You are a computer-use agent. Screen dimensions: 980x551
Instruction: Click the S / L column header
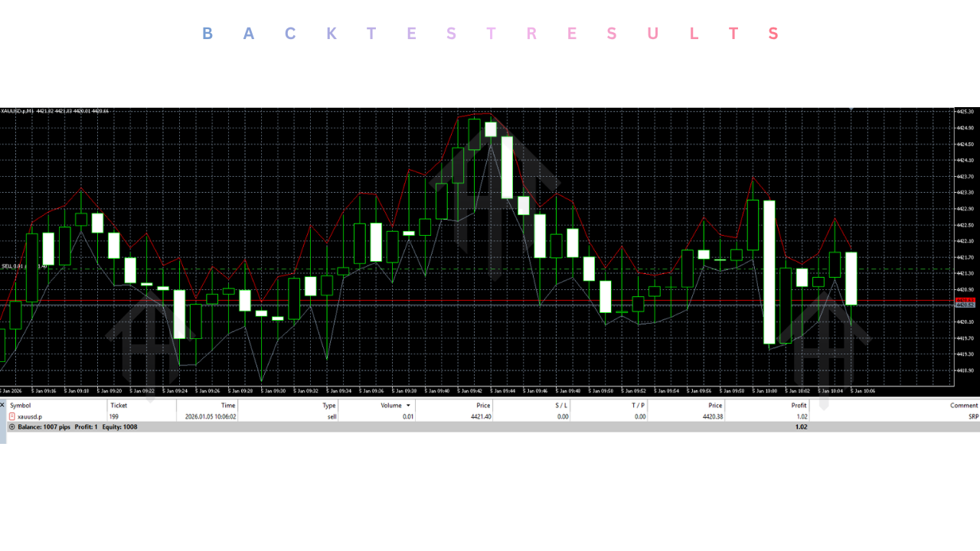(x=561, y=406)
